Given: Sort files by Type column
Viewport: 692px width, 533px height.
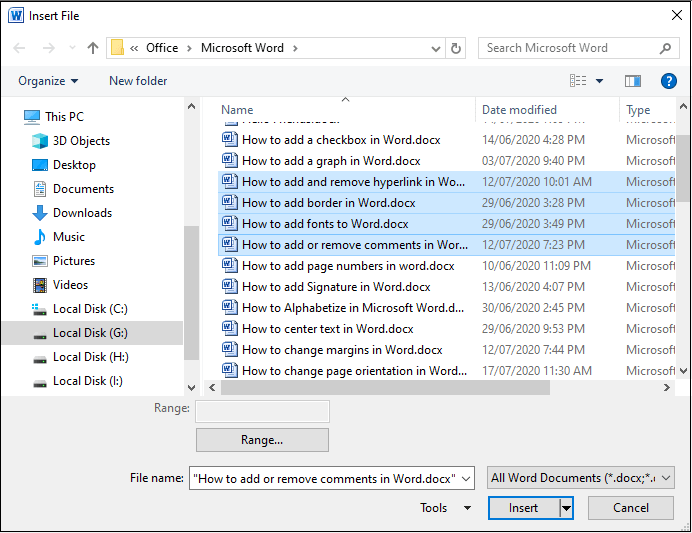Looking at the screenshot, I should (638, 110).
